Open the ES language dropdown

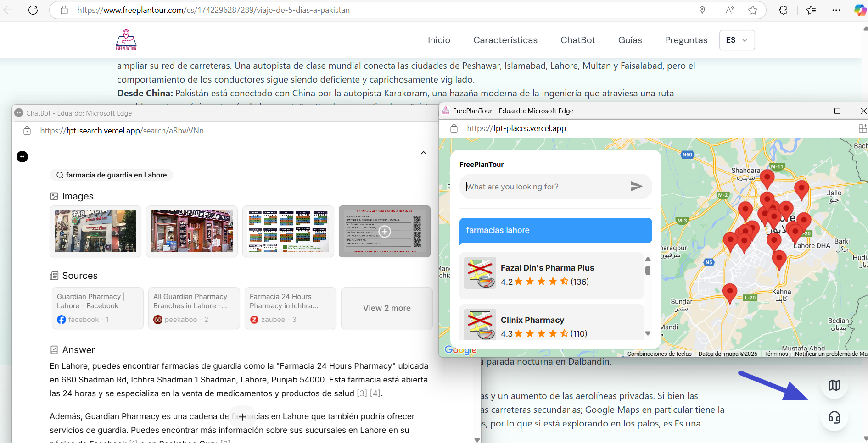[x=737, y=40]
